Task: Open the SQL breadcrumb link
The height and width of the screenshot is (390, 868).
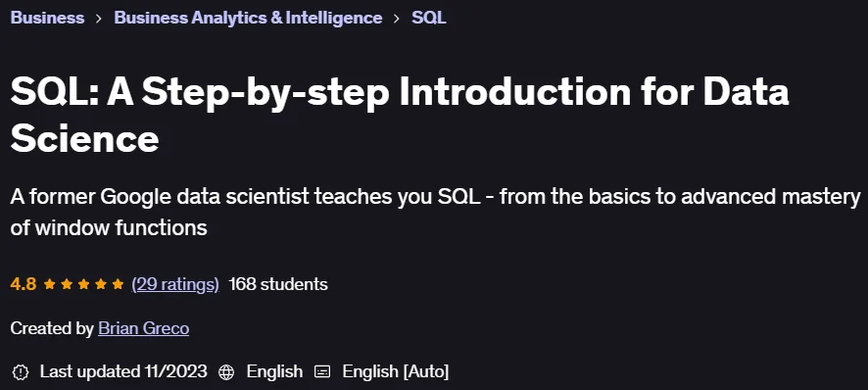Action: (x=429, y=18)
